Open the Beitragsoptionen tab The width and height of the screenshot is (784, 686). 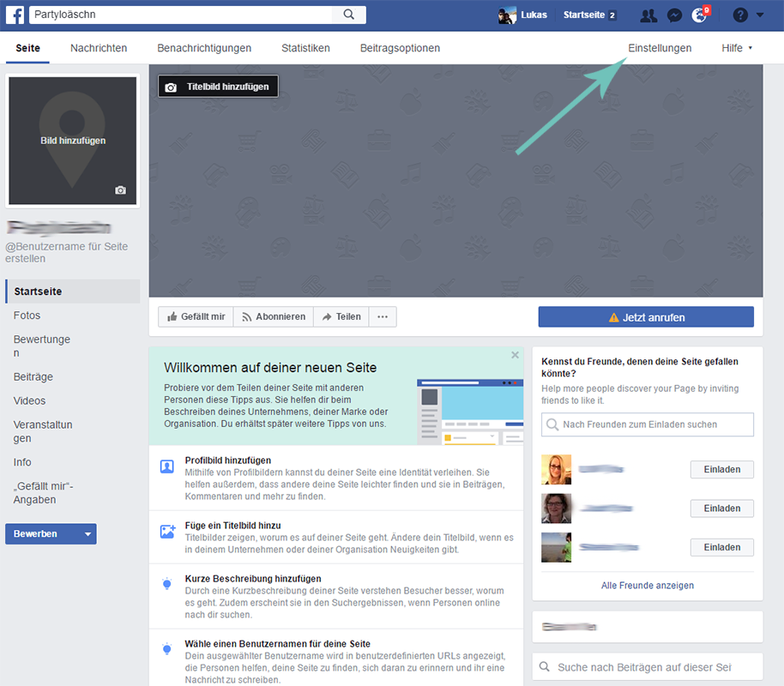pyautogui.click(x=400, y=48)
